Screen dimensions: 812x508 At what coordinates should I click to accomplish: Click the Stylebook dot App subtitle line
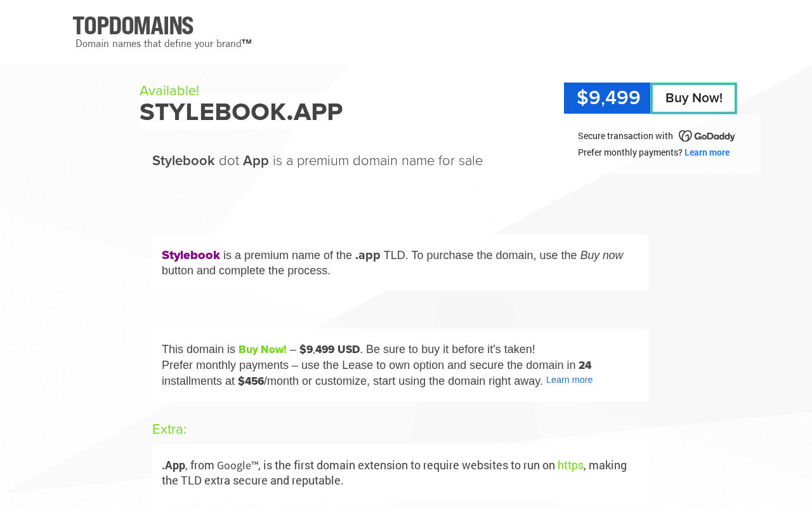click(x=317, y=161)
